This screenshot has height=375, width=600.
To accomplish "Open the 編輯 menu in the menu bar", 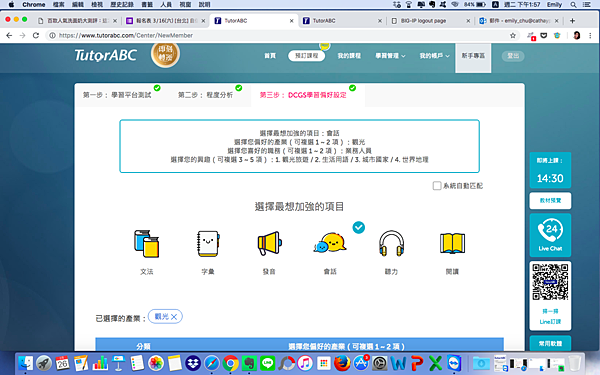I will pyautogui.click(x=78, y=5).
